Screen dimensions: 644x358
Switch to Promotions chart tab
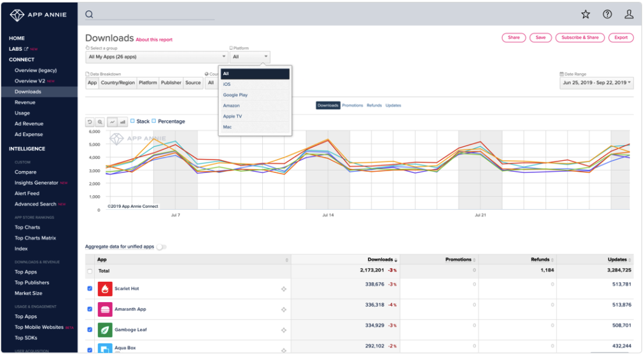(x=353, y=106)
